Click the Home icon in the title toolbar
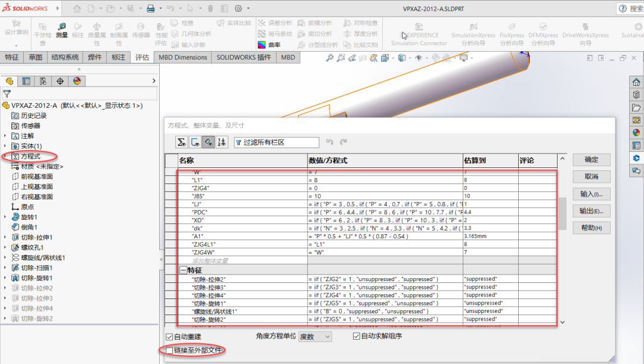Image resolution: width=644 pixels, height=364 pixels. click(x=77, y=8)
